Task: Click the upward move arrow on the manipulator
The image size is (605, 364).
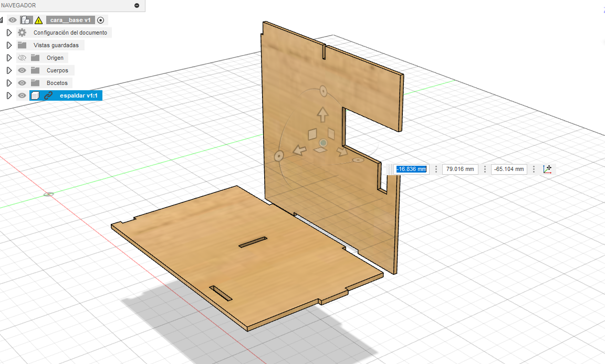Action: click(x=322, y=114)
